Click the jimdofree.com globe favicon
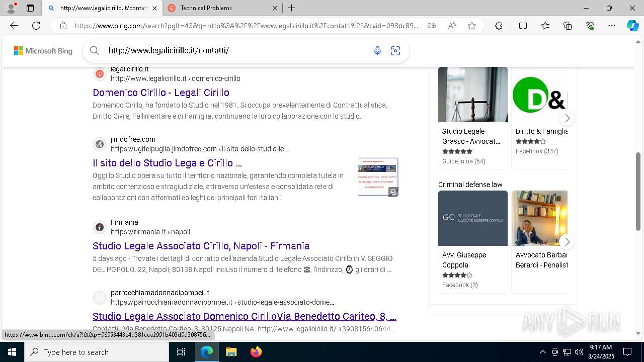The width and height of the screenshot is (644, 362). click(x=100, y=145)
